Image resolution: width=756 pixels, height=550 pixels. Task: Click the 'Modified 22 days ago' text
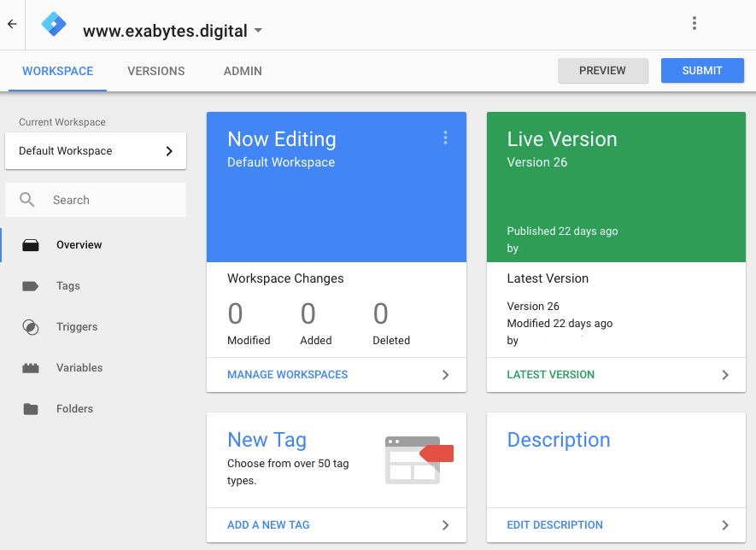pyautogui.click(x=560, y=324)
